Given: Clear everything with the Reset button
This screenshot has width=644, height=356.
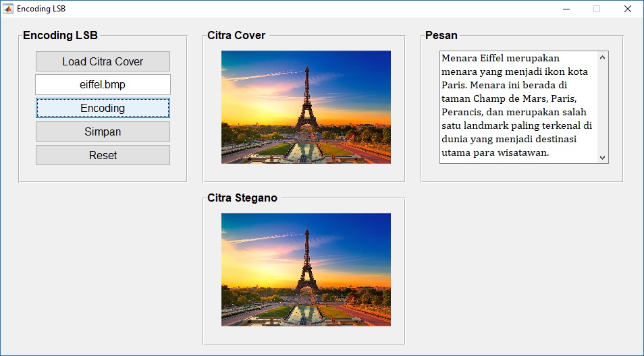Looking at the screenshot, I should point(103,155).
